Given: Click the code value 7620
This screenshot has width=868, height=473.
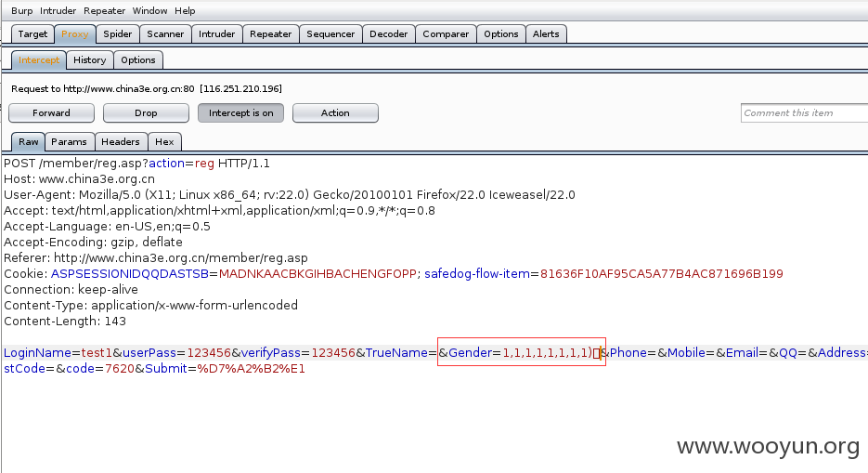Looking at the screenshot, I should (x=120, y=369).
